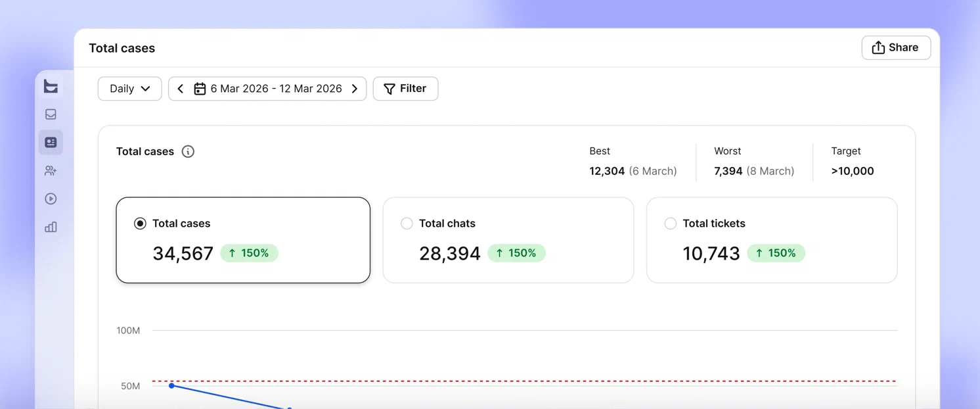Click the Total cases page title
The width and height of the screenshot is (980, 409).
(122, 48)
